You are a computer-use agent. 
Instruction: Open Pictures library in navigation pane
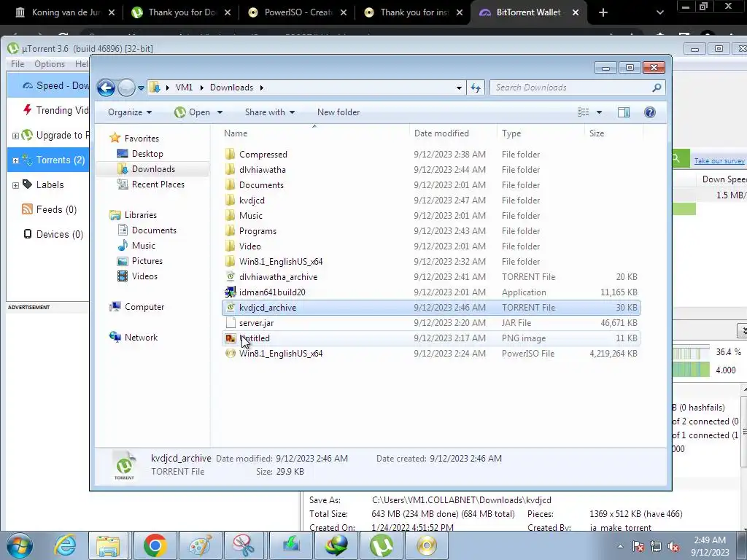click(x=147, y=261)
